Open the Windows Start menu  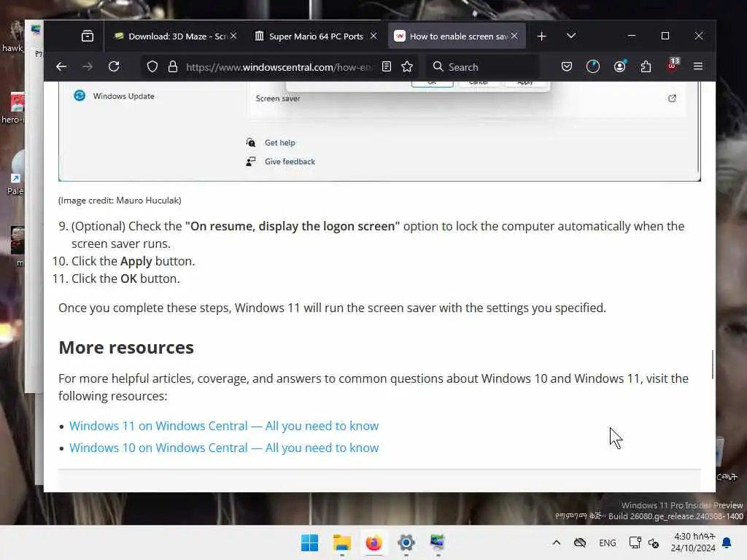coord(309,542)
